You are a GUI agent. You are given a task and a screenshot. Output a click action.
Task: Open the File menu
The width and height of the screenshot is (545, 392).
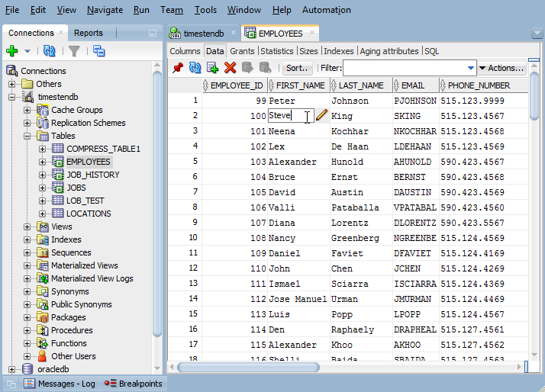pos(12,10)
